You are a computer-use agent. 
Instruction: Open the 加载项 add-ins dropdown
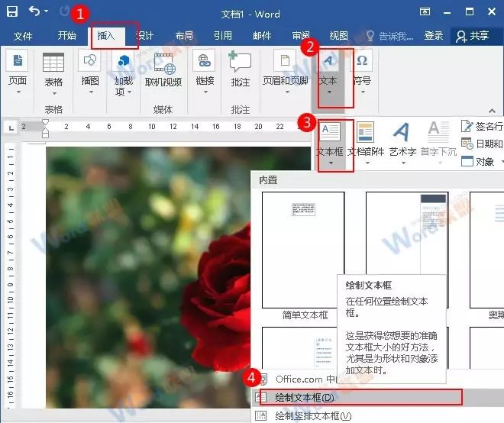pos(124,74)
